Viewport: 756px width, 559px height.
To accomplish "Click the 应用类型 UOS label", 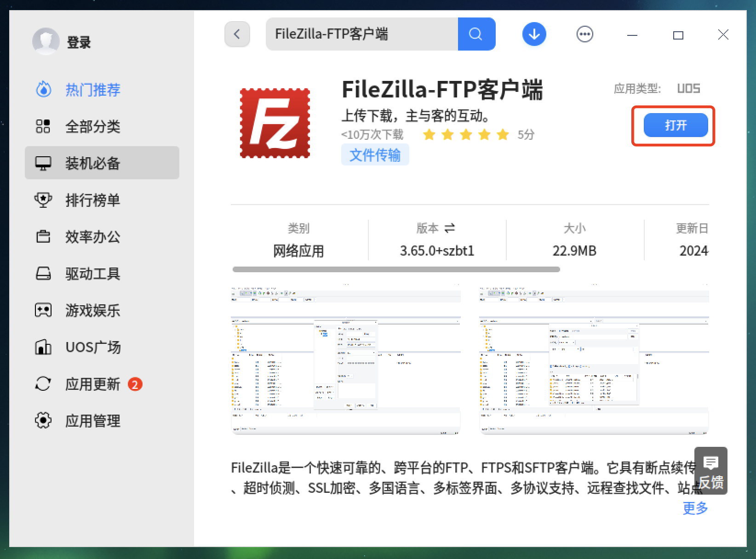I will point(657,88).
